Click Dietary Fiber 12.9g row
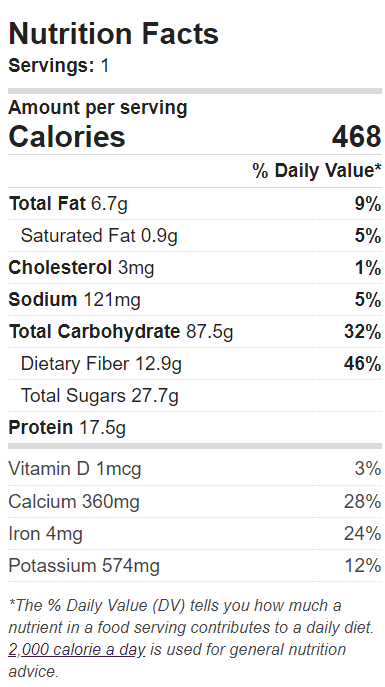Screen dimensions: 385x687 pyautogui.click(x=195, y=364)
